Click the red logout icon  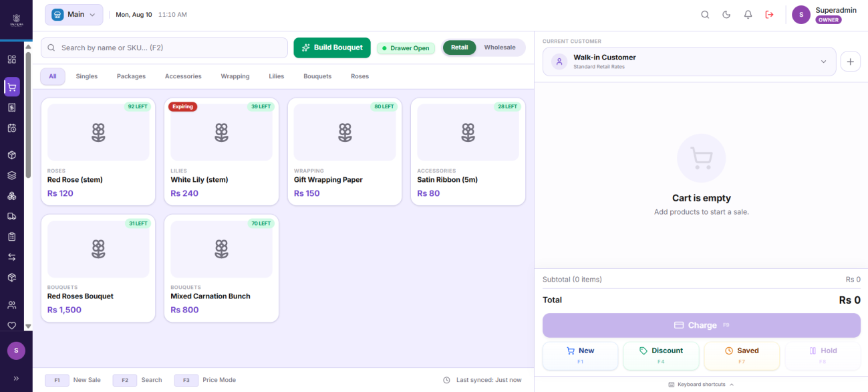coord(769,15)
